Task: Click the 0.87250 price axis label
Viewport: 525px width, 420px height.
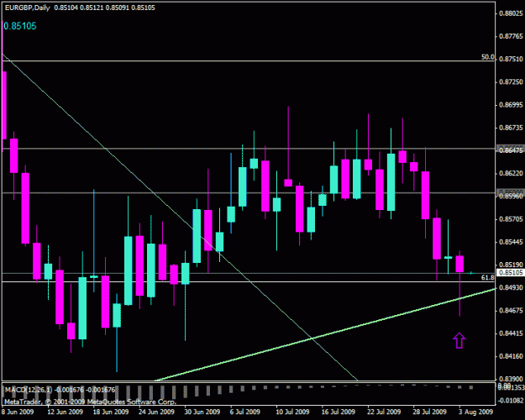Action: click(511, 82)
